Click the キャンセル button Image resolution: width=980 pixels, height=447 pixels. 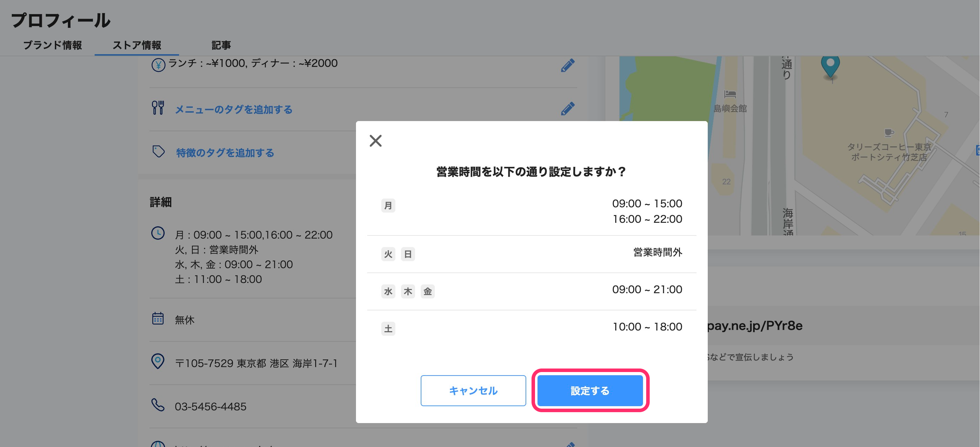tap(473, 390)
